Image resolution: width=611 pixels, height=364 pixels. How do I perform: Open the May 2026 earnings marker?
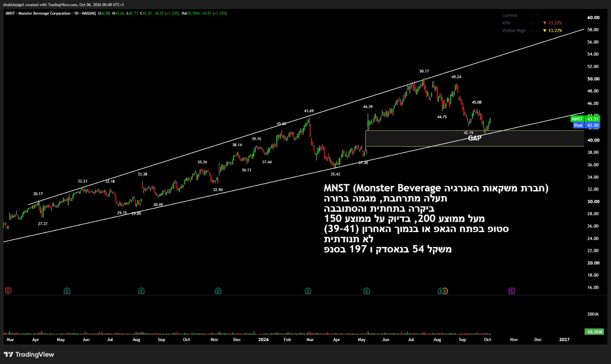(367, 291)
